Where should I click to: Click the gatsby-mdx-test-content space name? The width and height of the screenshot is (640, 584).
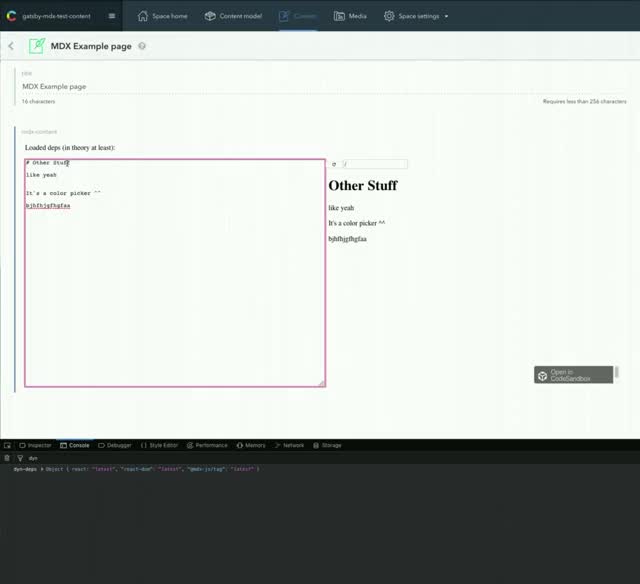[x=56, y=16]
